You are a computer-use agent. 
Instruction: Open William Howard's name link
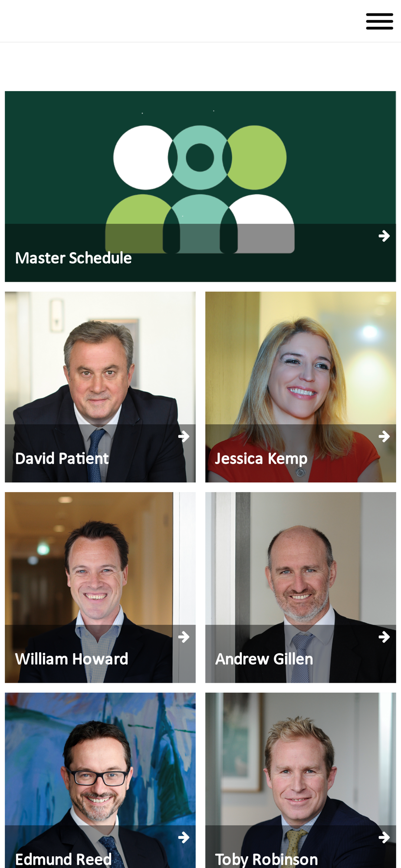click(x=72, y=659)
